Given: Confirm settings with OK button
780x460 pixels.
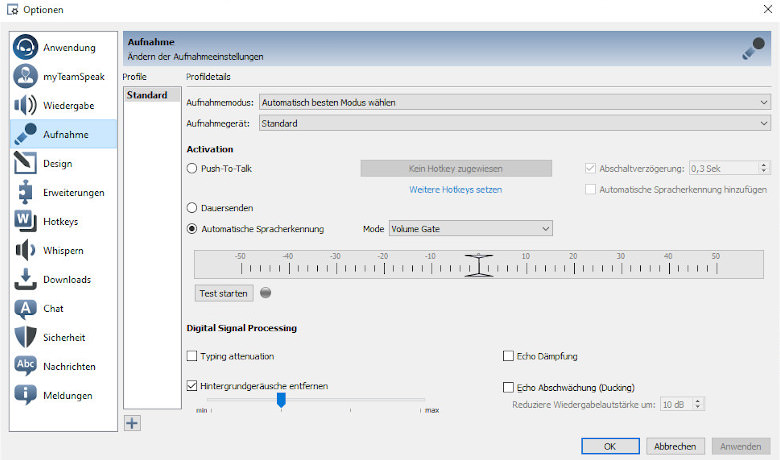Looking at the screenshot, I should click(x=610, y=446).
